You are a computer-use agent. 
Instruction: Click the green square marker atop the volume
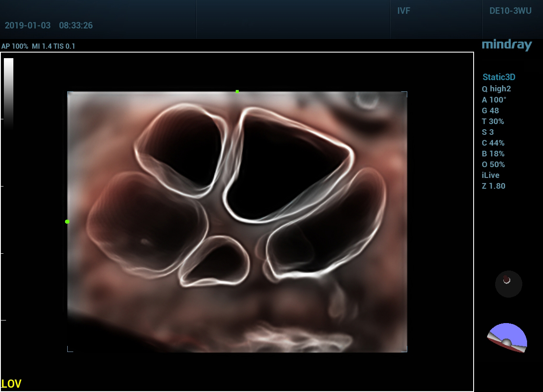[x=237, y=91]
